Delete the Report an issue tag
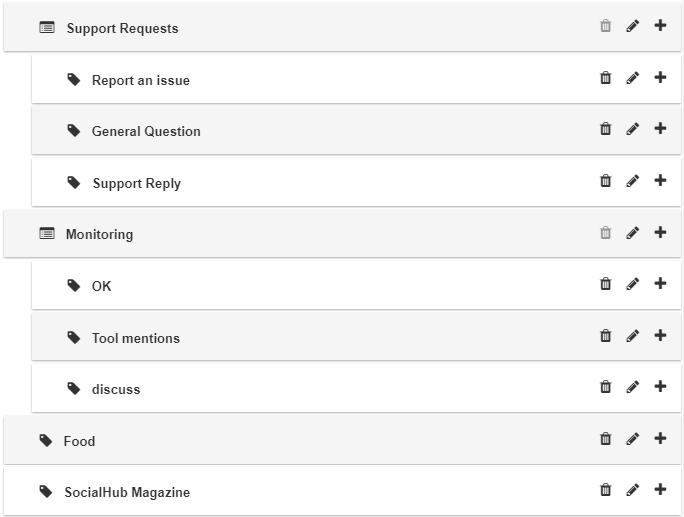Screen dimensions: 684x517 [605, 78]
